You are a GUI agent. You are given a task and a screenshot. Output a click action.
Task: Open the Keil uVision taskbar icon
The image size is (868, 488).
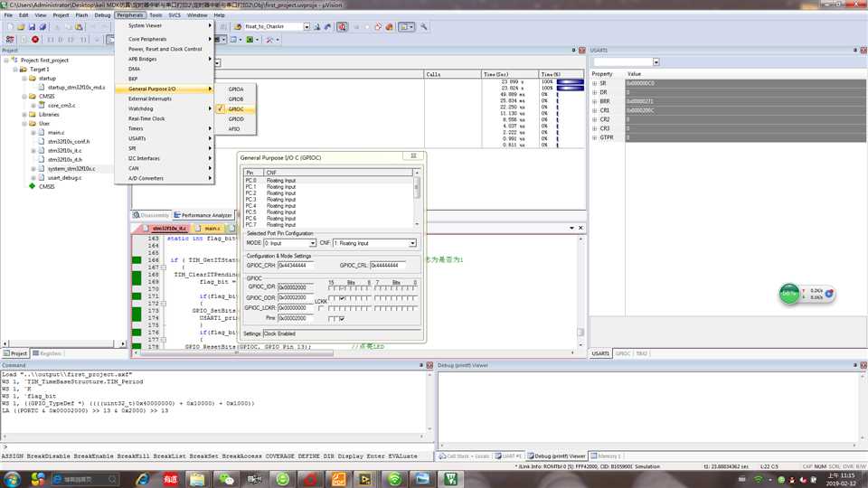click(451, 479)
